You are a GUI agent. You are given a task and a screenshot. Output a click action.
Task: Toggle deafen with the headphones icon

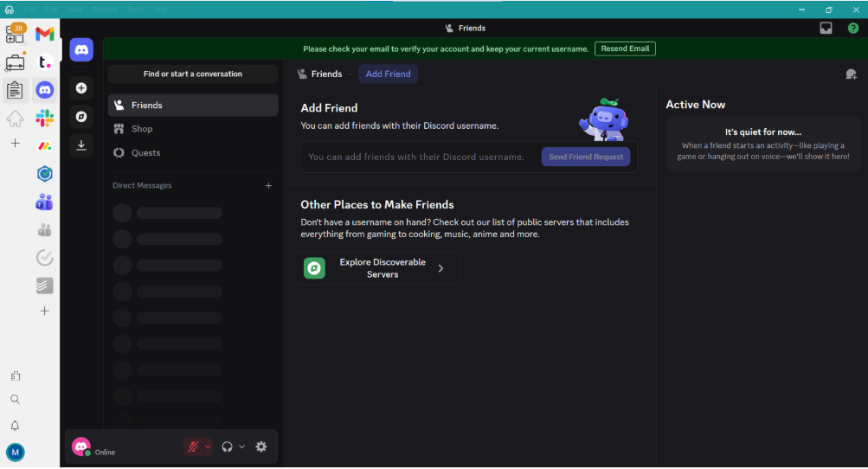227,447
